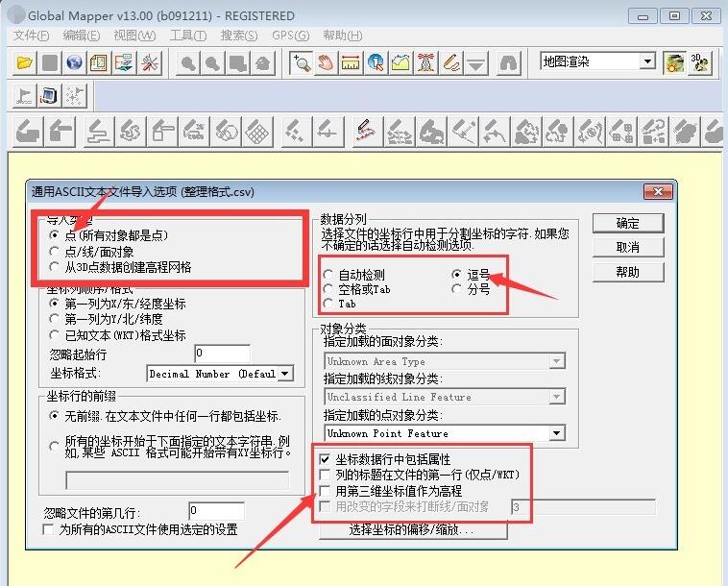The height and width of the screenshot is (586, 728).
Task: Select the Measure ruler tool
Action: pyautogui.click(x=351, y=62)
